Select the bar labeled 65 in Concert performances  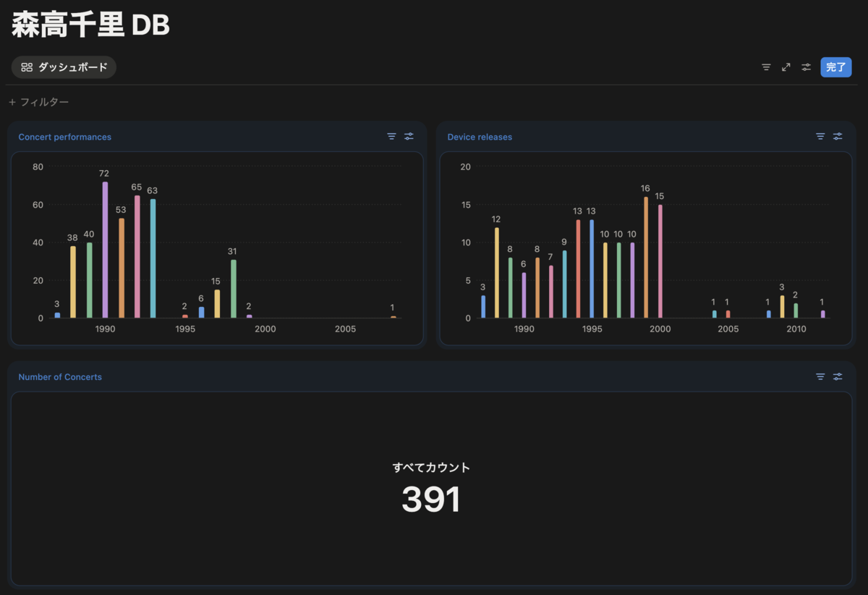(x=137, y=256)
